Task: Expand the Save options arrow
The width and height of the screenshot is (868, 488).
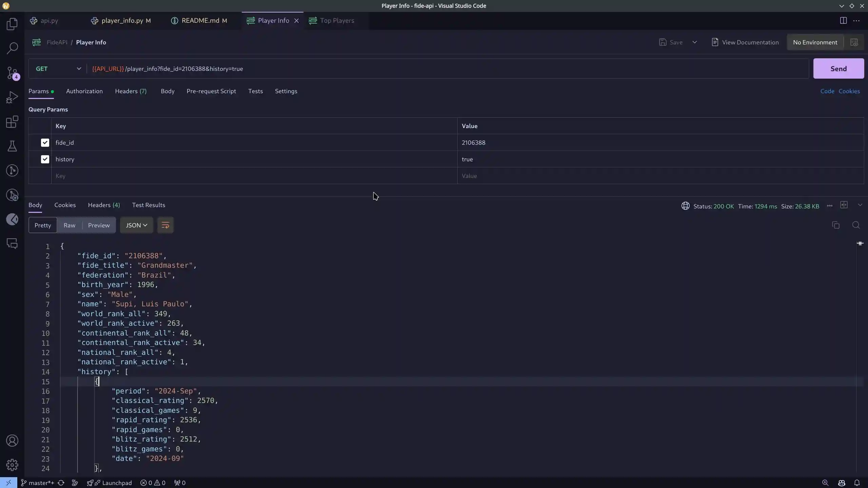Action: pyautogui.click(x=694, y=42)
